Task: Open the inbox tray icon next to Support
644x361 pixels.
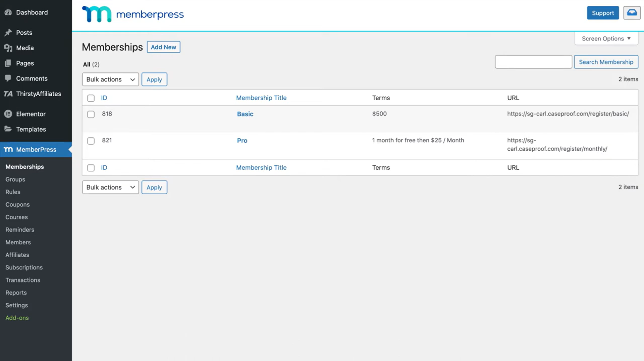Action: point(632,13)
